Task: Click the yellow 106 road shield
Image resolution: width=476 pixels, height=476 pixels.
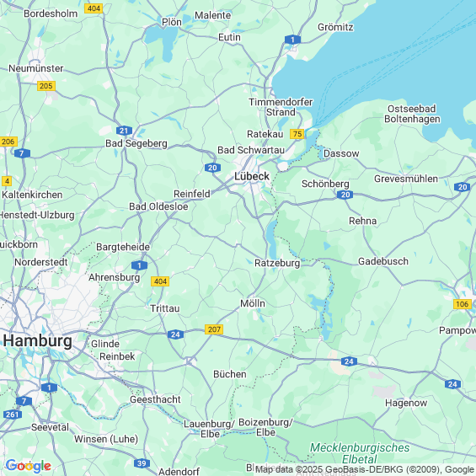Action: click(x=462, y=304)
